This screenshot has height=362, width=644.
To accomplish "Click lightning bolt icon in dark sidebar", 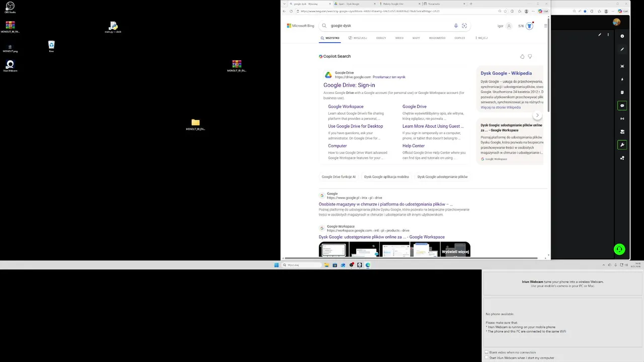I will [x=622, y=79].
